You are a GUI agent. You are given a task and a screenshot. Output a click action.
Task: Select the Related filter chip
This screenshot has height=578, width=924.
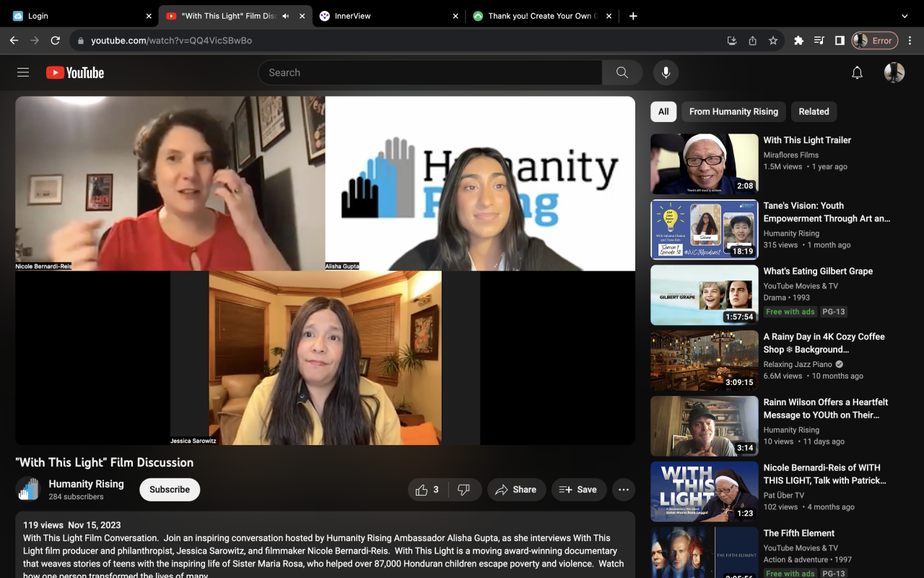click(x=814, y=111)
